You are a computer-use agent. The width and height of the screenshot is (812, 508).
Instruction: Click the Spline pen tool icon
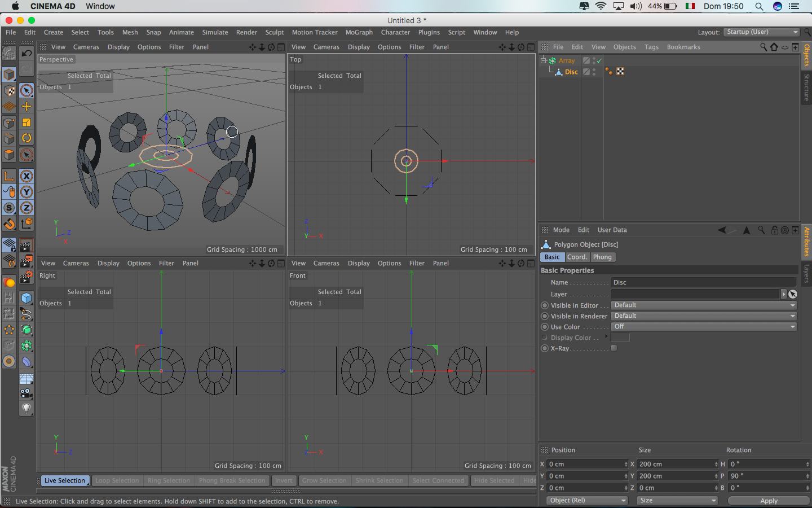point(27,314)
